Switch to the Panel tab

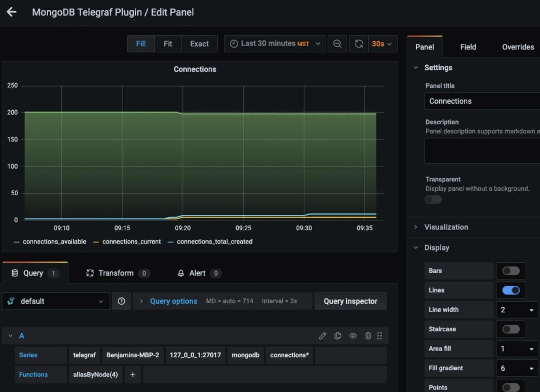click(424, 47)
